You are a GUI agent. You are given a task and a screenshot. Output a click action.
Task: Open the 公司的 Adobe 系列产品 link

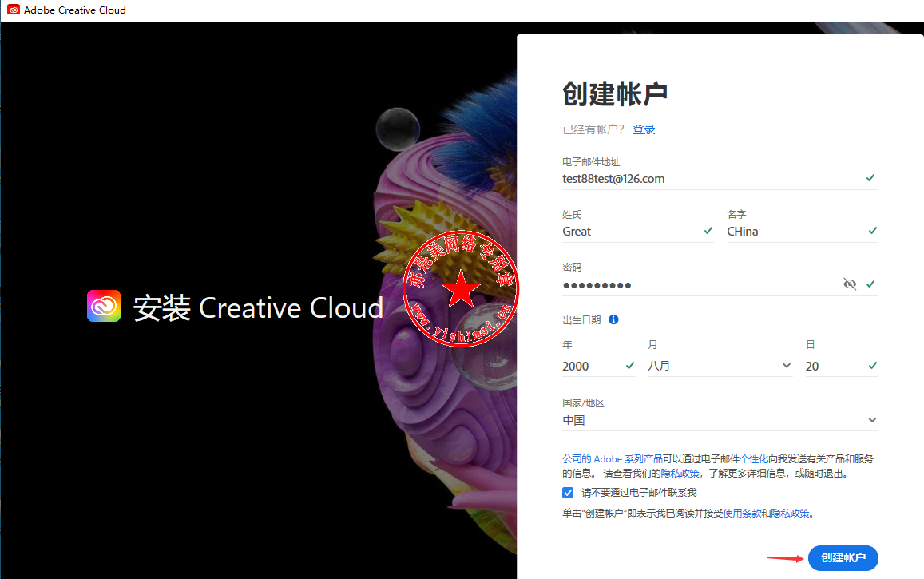[x=613, y=459]
